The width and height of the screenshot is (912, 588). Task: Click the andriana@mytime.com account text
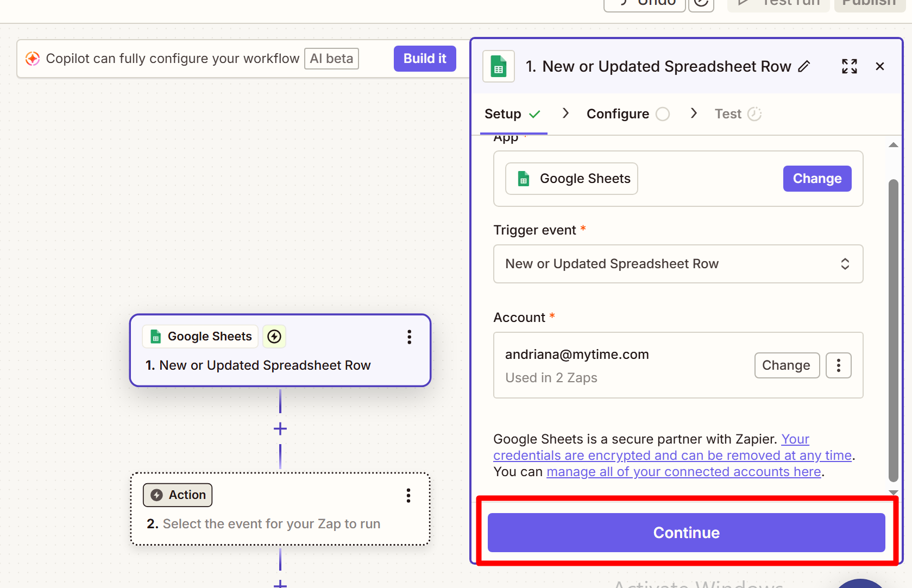(x=577, y=355)
